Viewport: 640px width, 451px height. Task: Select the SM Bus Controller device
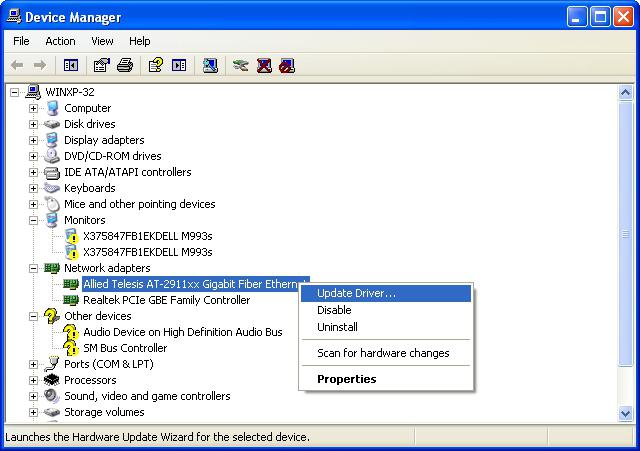125,348
